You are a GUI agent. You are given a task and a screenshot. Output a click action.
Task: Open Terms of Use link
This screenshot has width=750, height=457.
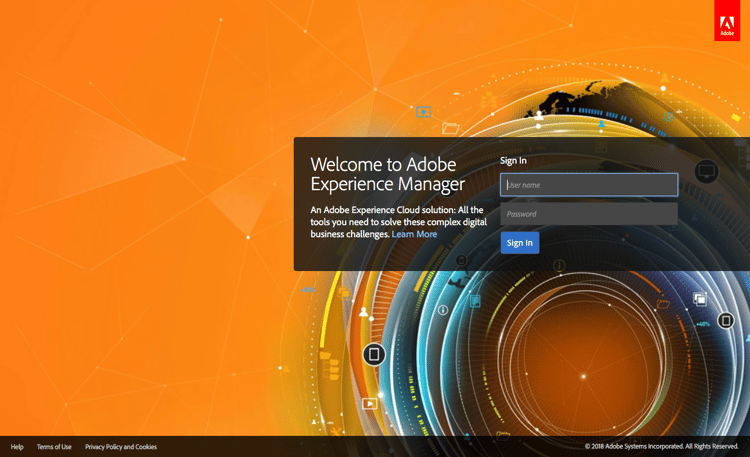tap(54, 447)
